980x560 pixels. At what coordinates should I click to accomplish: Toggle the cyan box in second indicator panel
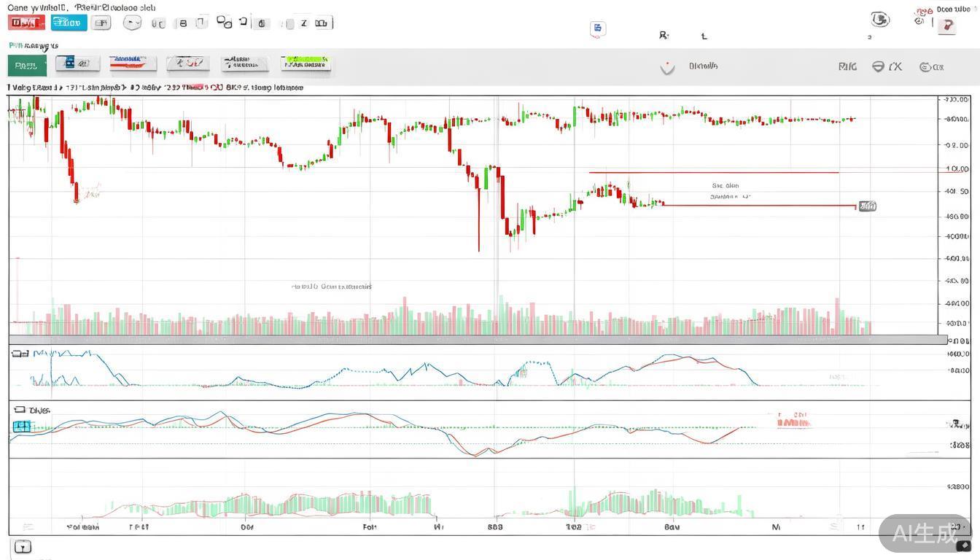[22, 427]
